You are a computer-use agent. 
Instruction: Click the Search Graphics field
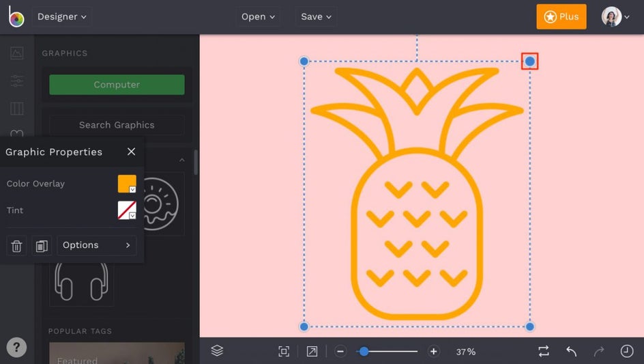point(117,125)
